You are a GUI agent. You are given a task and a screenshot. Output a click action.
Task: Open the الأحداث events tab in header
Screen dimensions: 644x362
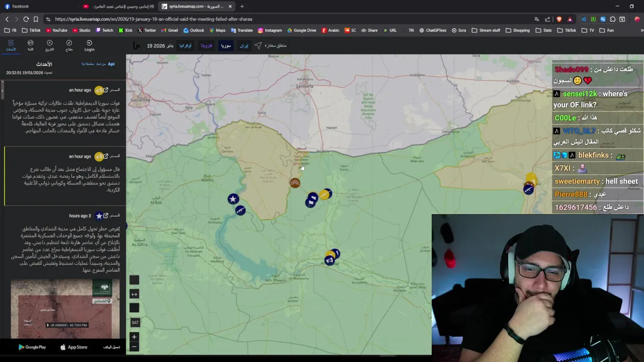tap(11, 45)
